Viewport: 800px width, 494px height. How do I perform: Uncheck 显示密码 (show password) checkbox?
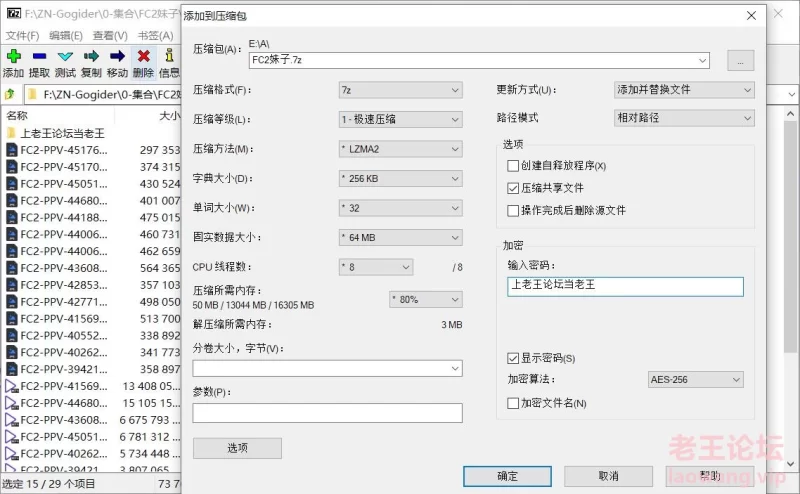513,358
